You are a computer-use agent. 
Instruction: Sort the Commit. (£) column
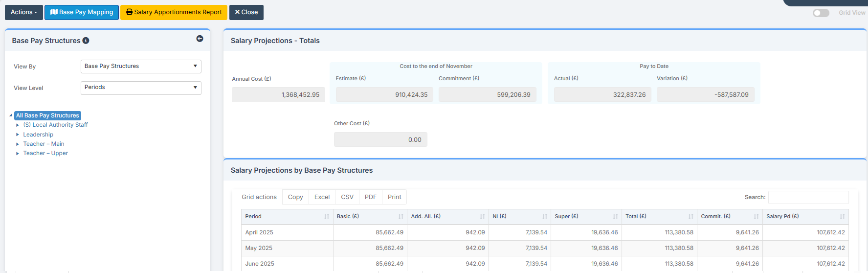tap(757, 216)
